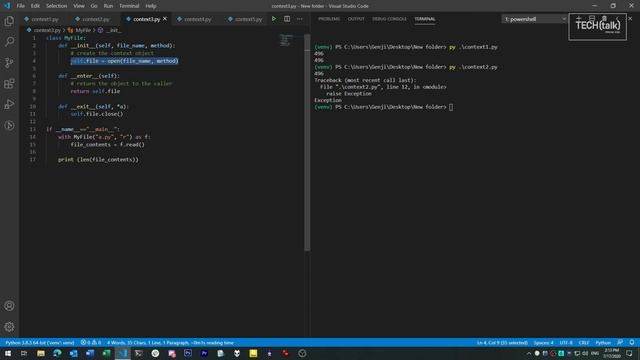Click the word count status bar entry
Viewport: 640px width, 360px height.
tap(170, 342)
